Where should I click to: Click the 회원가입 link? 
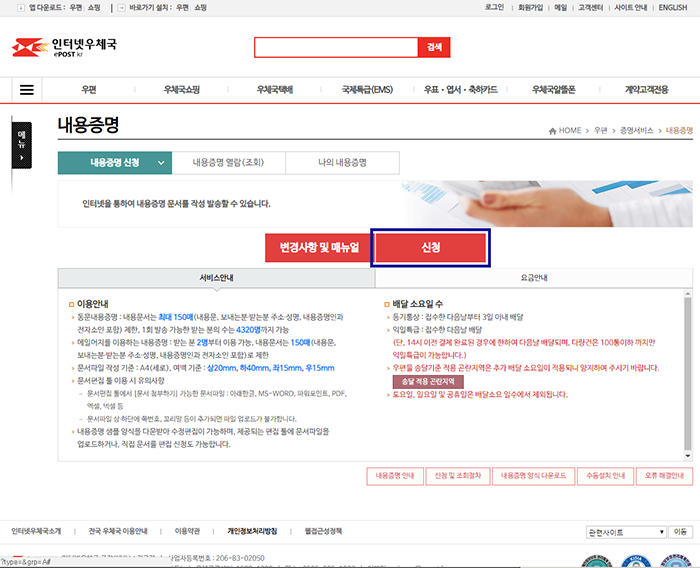pos(530,8)
